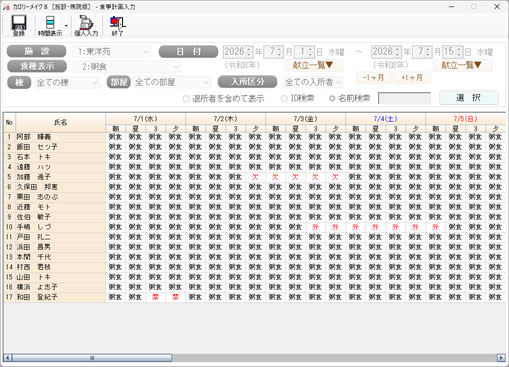Adjust the start day stepper
This screenshot has height=367, width=509.
[310, 52]
